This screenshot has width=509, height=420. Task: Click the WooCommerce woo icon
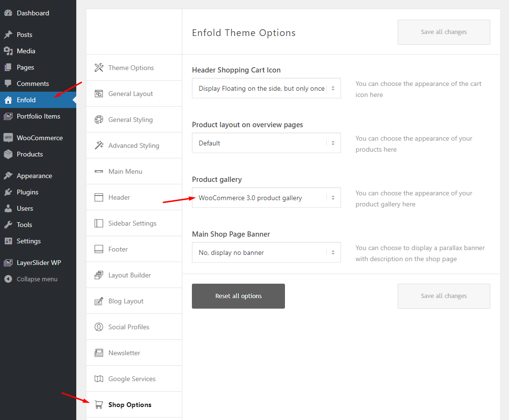click(8, 138)
